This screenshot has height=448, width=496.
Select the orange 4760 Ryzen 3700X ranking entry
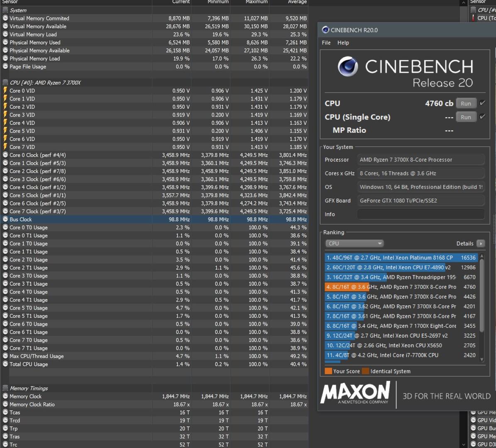401,287
